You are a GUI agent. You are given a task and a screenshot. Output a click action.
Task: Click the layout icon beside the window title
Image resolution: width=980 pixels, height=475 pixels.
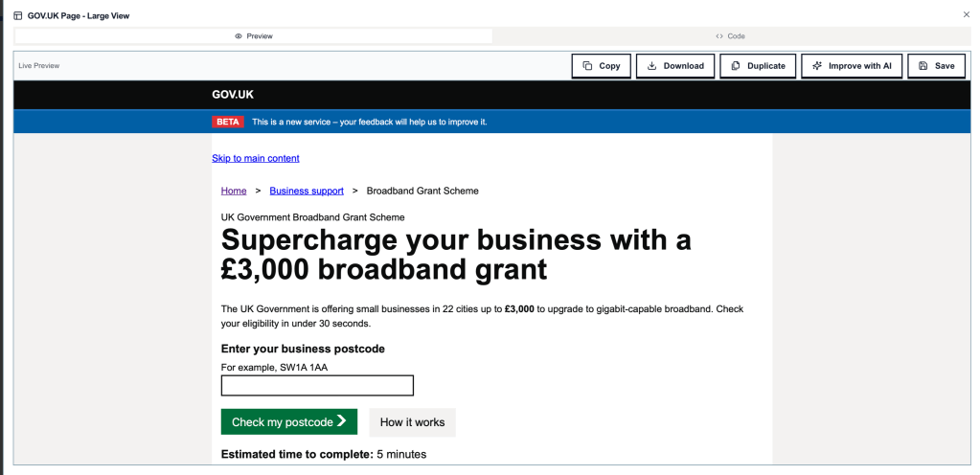pos(17,16)
